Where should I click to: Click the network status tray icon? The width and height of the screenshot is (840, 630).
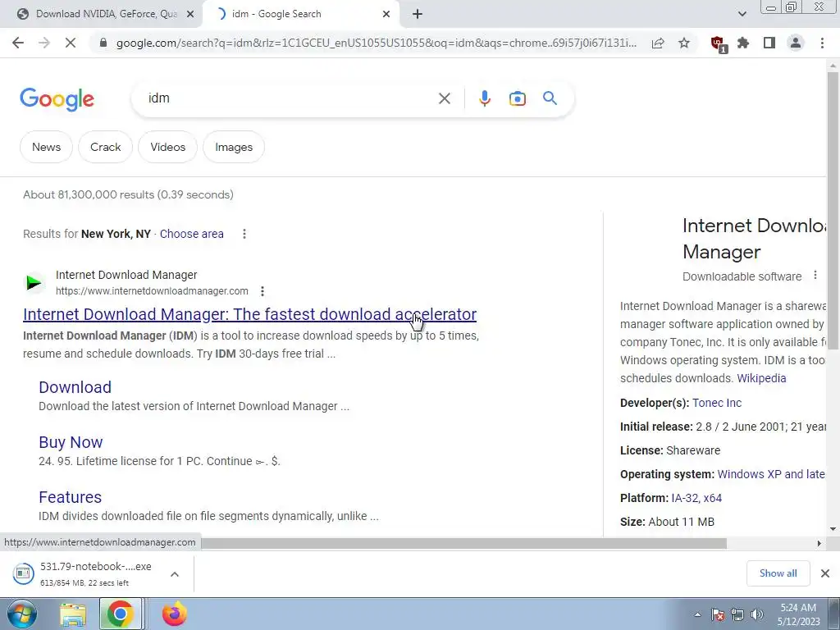tap(737, 615)
